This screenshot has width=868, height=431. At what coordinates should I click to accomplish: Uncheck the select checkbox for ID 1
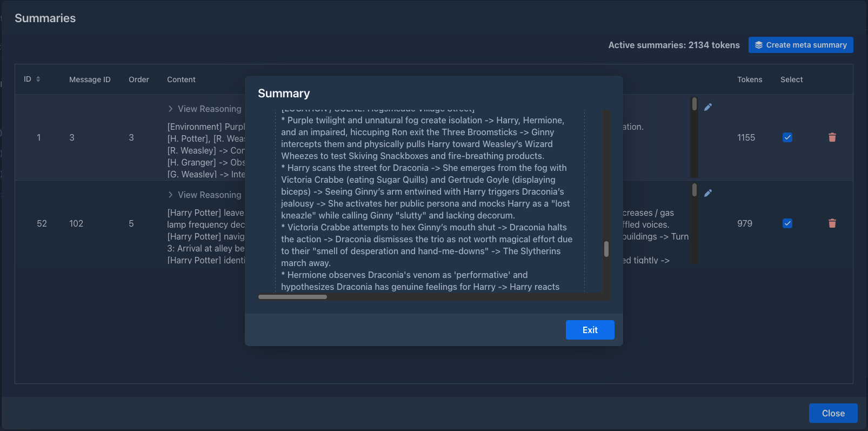[x=787, y=137]
